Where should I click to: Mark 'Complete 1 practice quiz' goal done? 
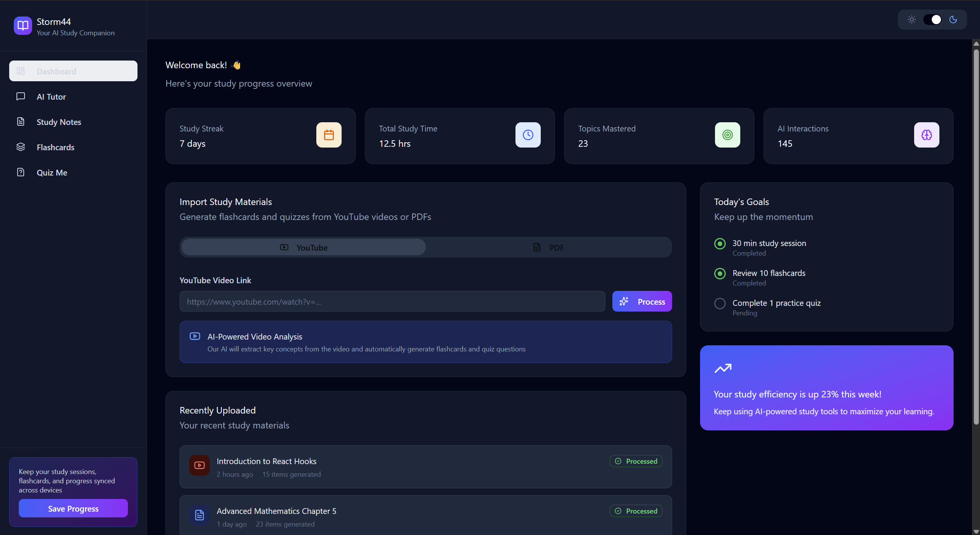point(720,304)
